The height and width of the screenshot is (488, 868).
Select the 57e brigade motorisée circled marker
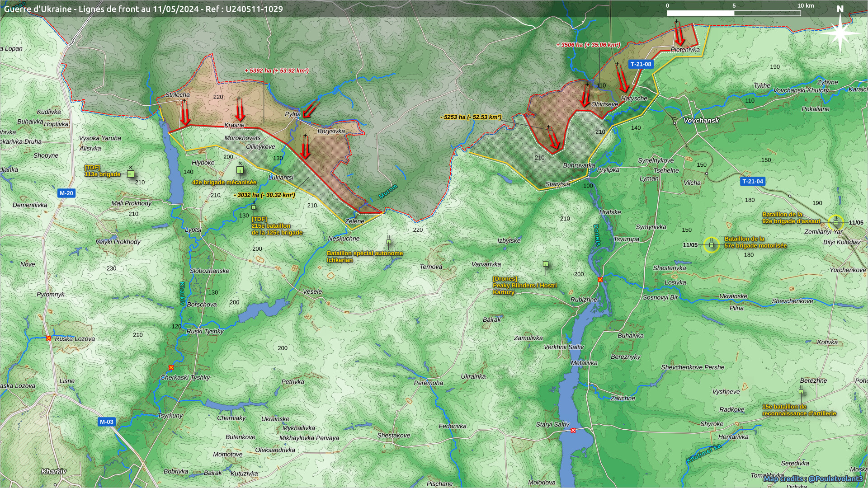[711, 245]
